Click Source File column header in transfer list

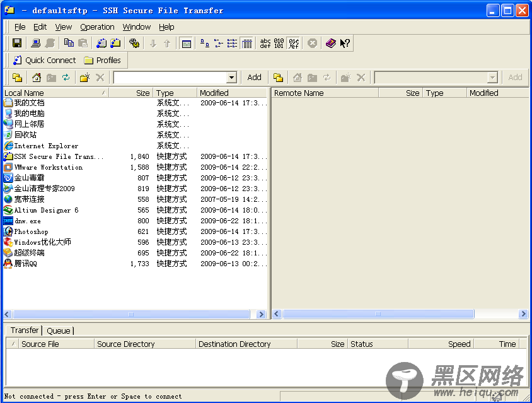[56, 344]
